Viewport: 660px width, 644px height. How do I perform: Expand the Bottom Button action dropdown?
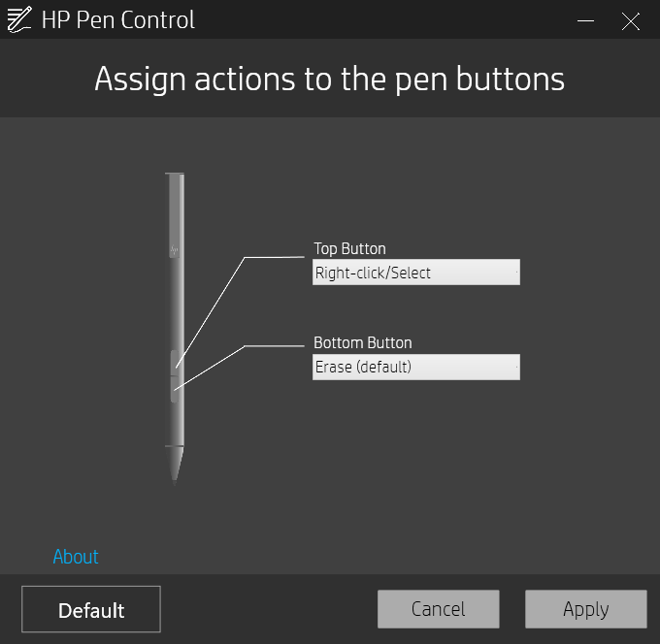415,367
